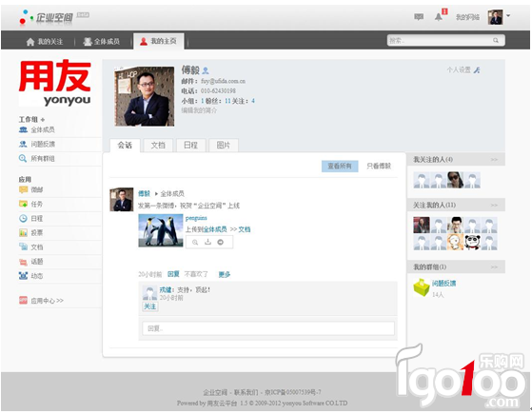
Task: Switch to 日程 schedule tab in profile
Action: point(190,146)
